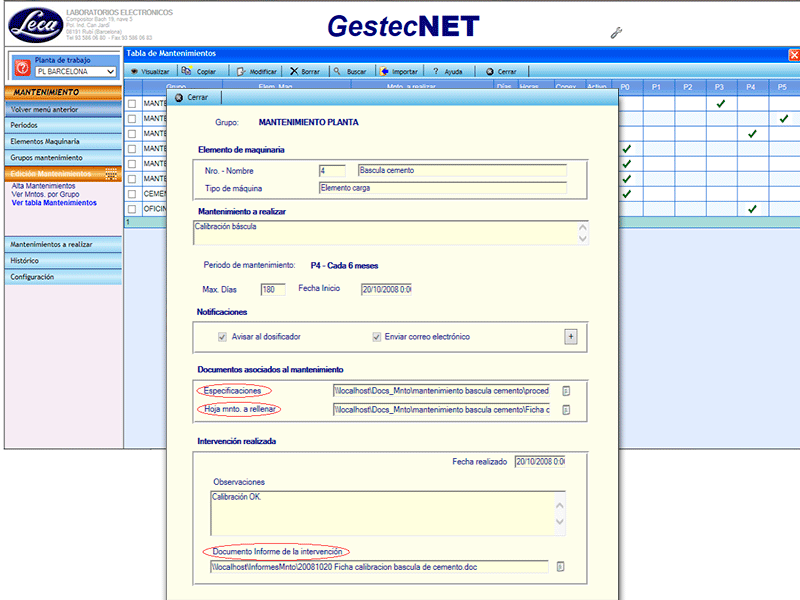
Task: Open the Hoja mnto. a rellenar document icon
Action: point(566,410)
